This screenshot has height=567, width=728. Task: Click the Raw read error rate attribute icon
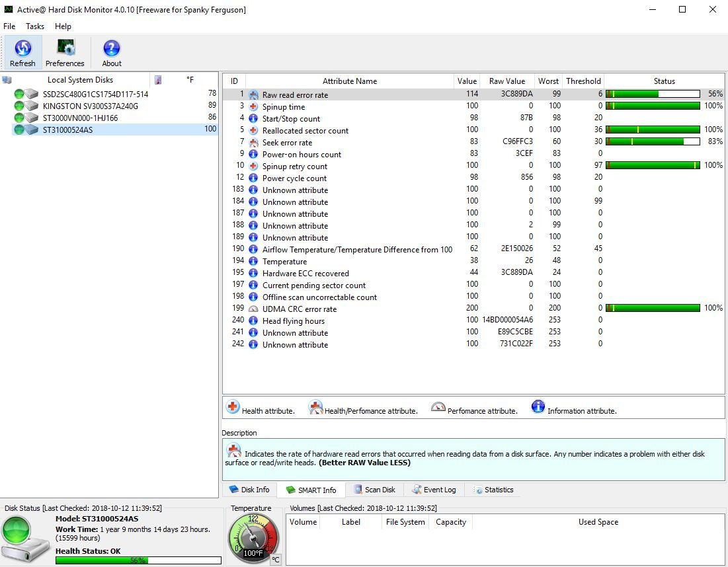[x=253, y=95]
